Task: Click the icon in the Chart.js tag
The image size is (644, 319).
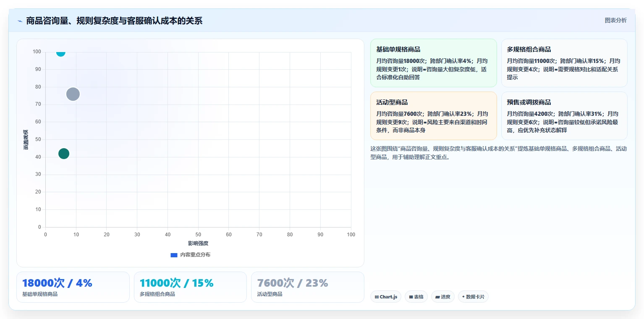Action: tap(377, 297)
